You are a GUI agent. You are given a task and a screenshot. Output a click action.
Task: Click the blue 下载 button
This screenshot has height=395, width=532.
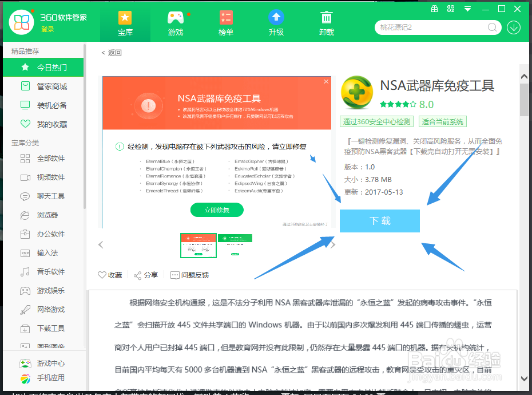pyautogui.click(x=380, y=221)
